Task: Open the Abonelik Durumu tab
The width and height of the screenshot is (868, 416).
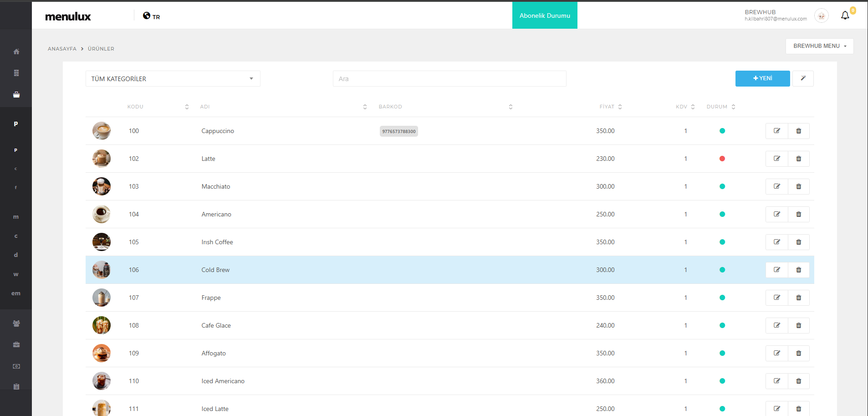Action: pos(545,15)
